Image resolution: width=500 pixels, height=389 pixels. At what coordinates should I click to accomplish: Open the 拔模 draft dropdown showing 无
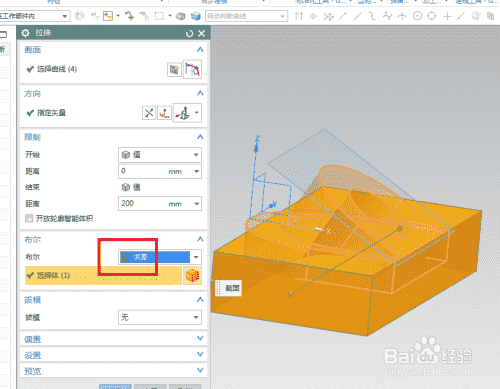(x=160, y=317)
